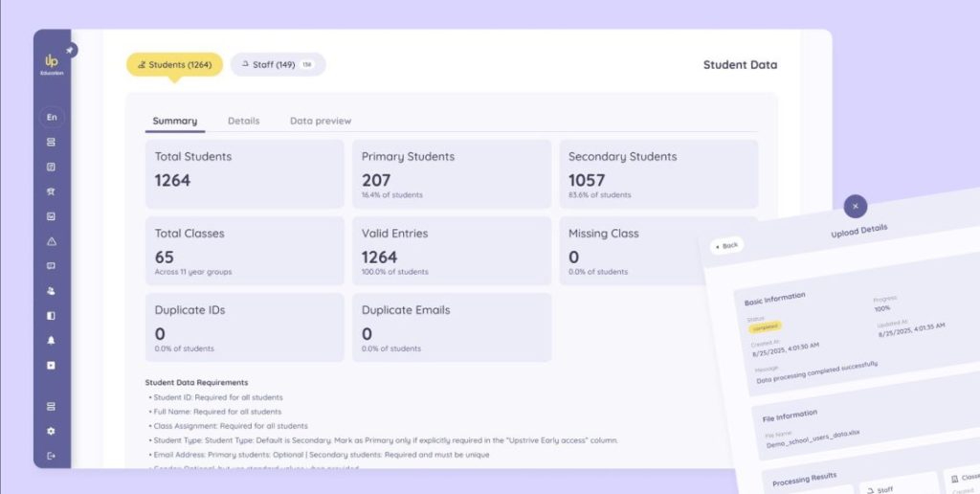Select the Students (1264) toggle pill
The image size is (980, 494).
175,65
